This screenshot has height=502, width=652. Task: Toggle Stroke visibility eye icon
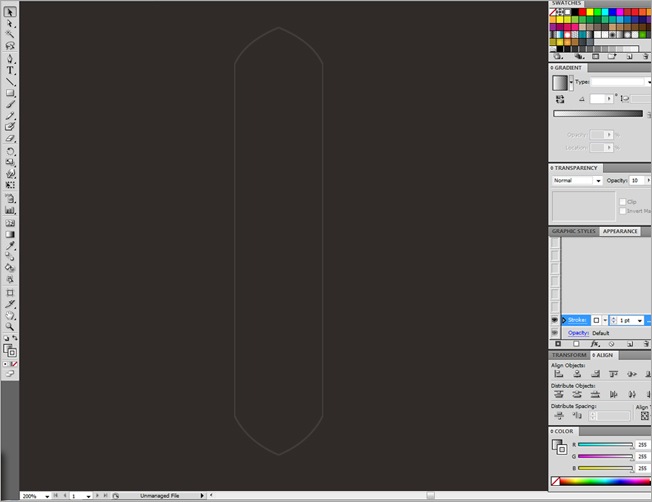[555, 320]
